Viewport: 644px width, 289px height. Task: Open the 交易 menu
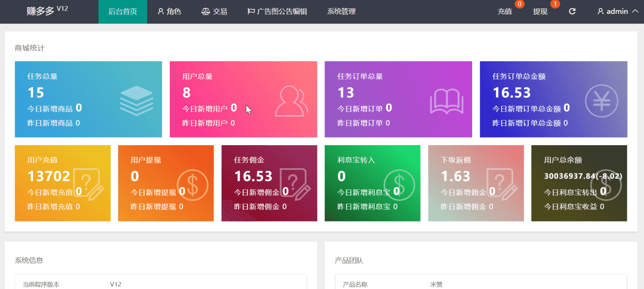click(214, 12)
